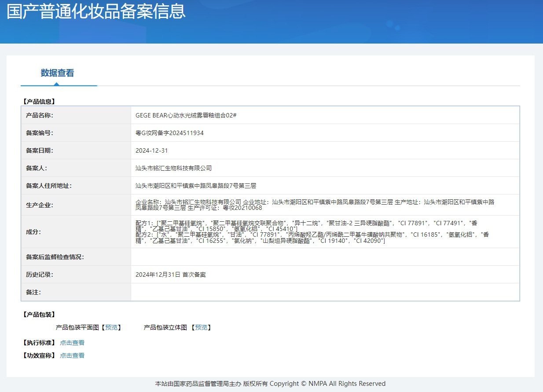Open 预览 for 产品包装立体图
Screen dimensions: 543x392
click(x=202, y=327)
